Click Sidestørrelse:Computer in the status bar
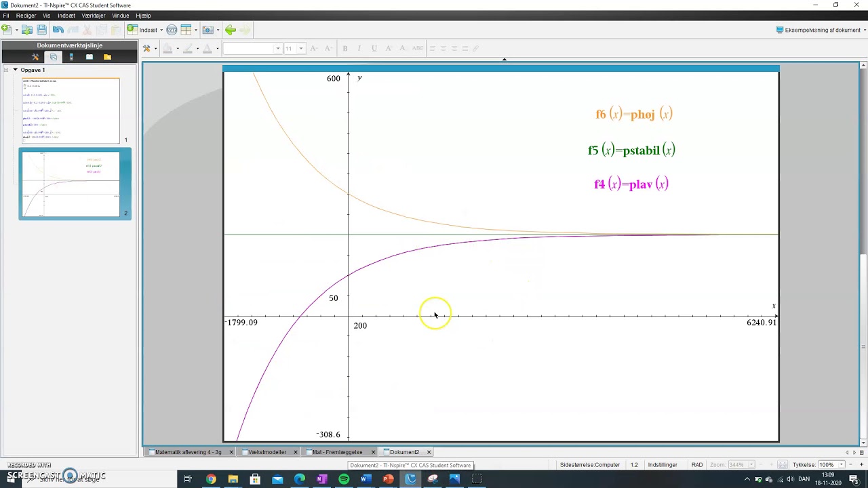 click(x=590, y=465)
